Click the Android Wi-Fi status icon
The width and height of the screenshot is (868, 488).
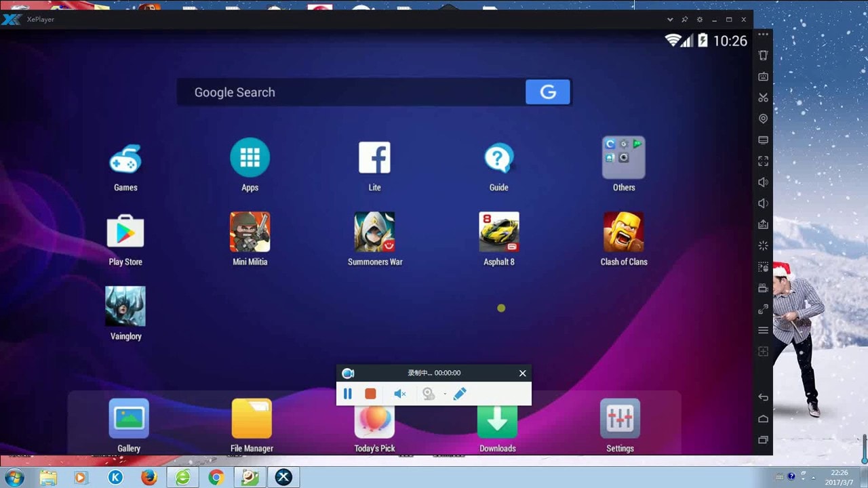[x=673, y=41]
